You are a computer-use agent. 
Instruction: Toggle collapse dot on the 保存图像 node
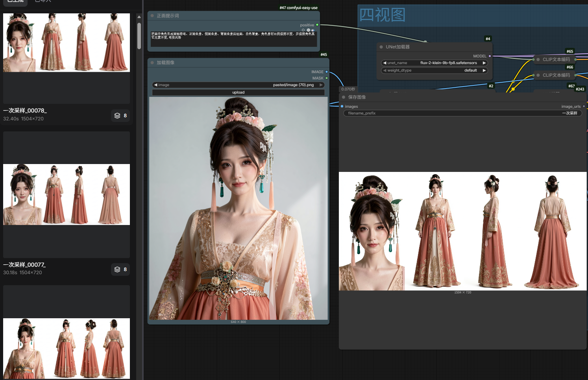pyautogui.click(x=344, y=97)
